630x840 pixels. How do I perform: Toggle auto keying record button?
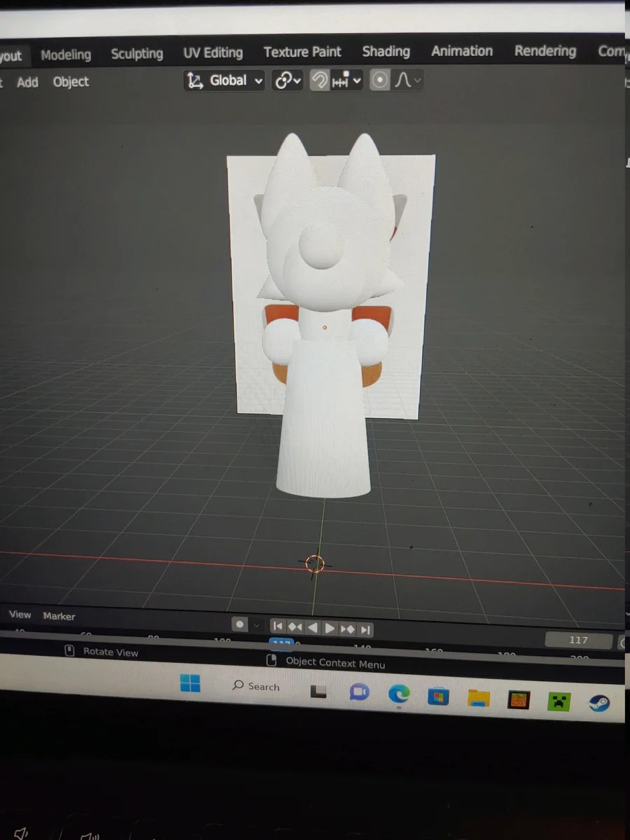239,624
